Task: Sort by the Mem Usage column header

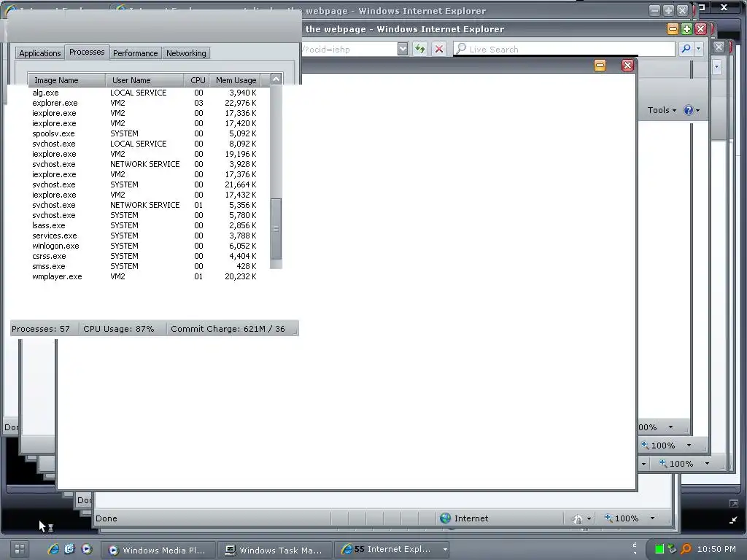Action: (236, 80)
